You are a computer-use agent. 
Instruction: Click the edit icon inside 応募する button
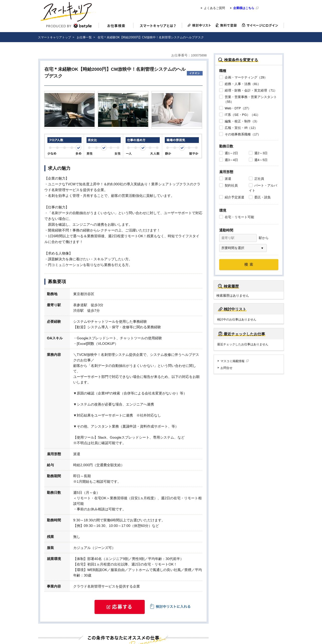(108, 607)
